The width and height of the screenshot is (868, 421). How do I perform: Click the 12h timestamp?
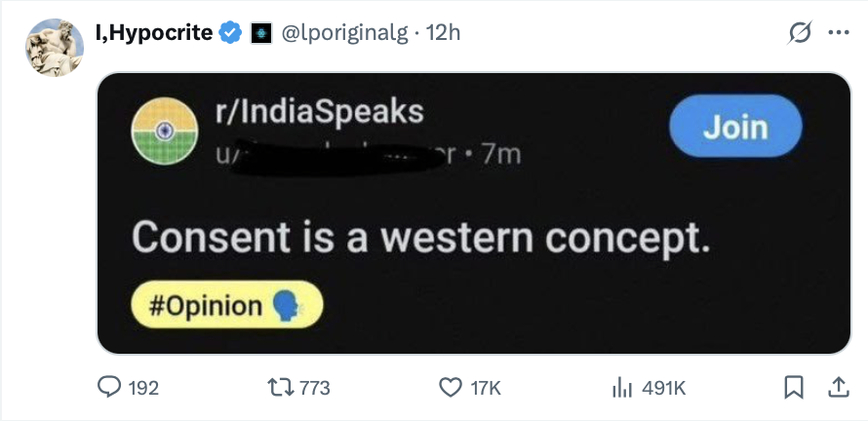point(443,33)
